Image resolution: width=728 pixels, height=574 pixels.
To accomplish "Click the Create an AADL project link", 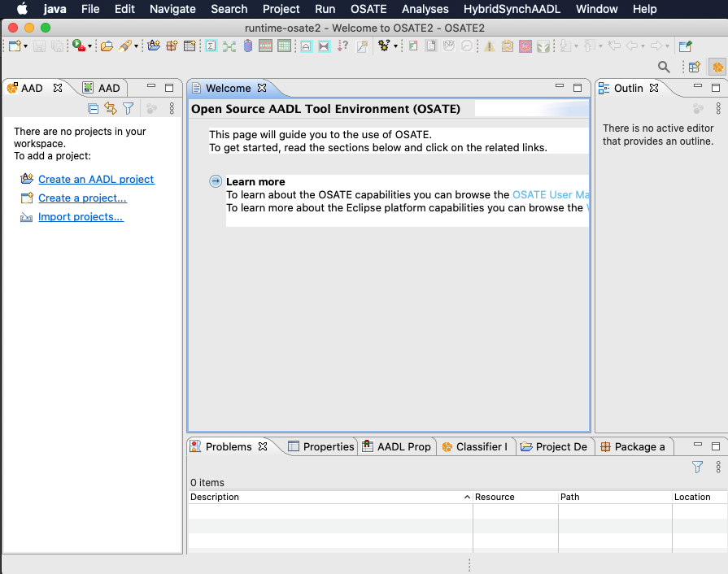I will click(x=96, y=179).
